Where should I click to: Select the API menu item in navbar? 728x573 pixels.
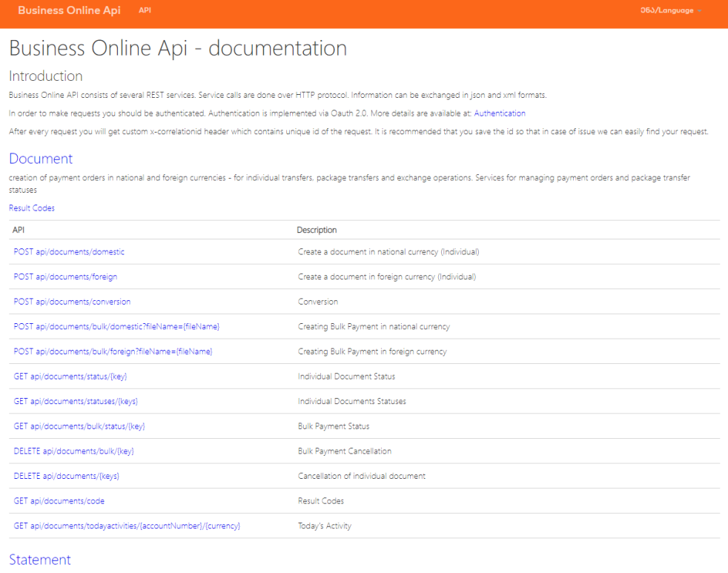click(145, 10)
